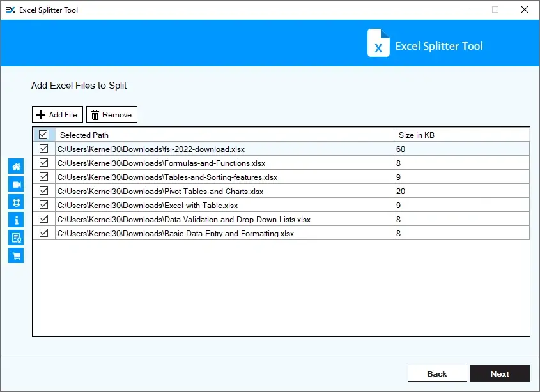Click the Excel Splitter Tool header logo
This screenshot has width=540, height=392.
click(x=378, y=43)
